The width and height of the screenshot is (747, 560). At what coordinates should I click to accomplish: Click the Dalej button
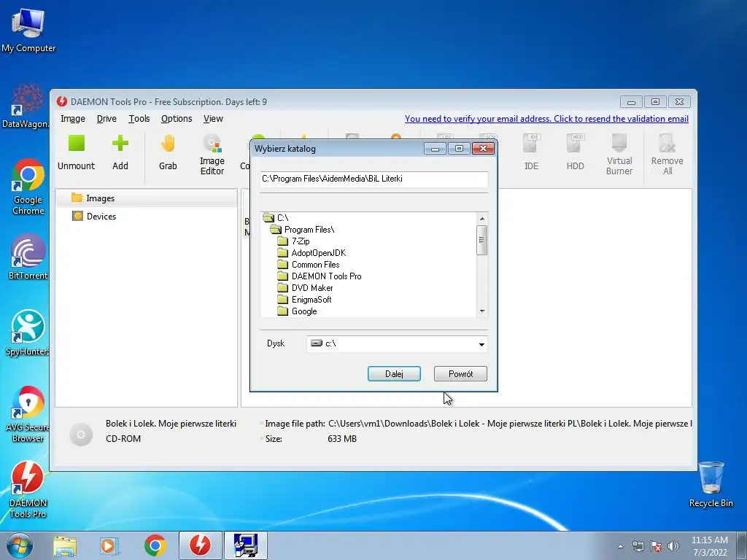point(394,374)
